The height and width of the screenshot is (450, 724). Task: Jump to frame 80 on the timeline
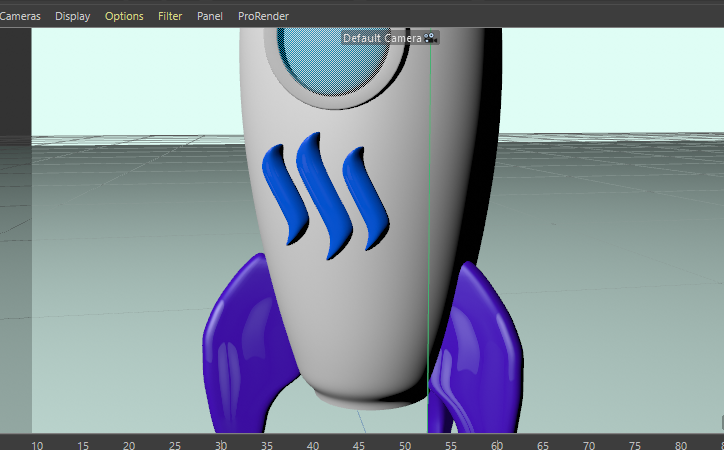tap(681, 445)
